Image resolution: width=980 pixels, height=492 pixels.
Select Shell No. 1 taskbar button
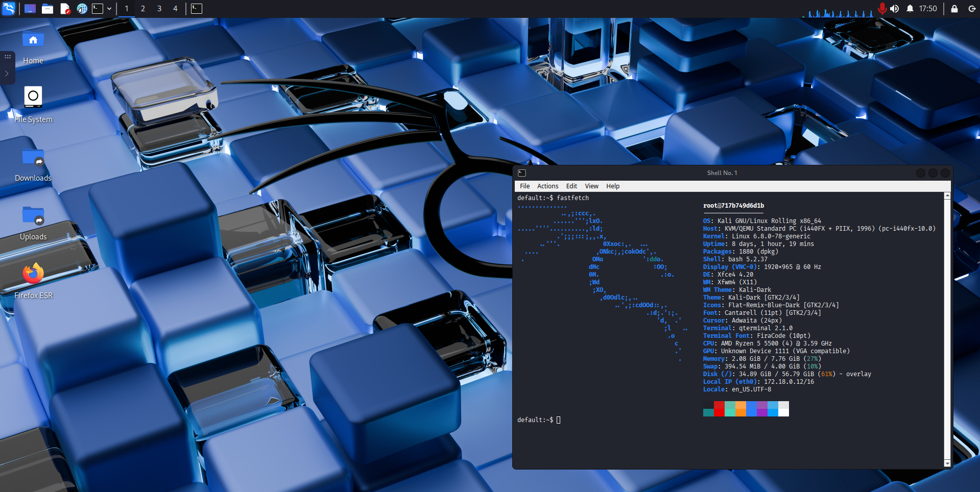pos(197,9)
